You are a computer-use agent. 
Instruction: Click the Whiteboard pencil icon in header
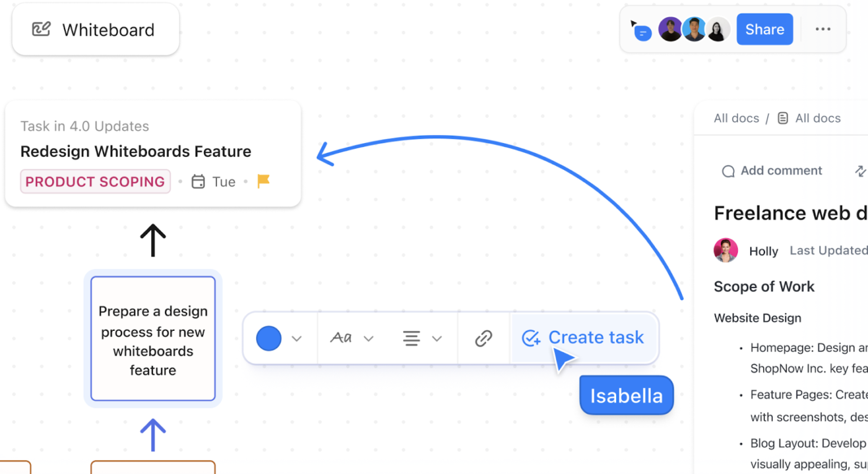(x=40, y=29)
